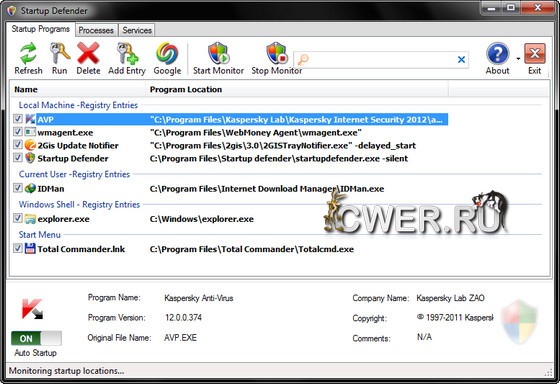Click the Kaspersky AVP row icon
This screenshot has width=560, height=384.
click(30, 119)
